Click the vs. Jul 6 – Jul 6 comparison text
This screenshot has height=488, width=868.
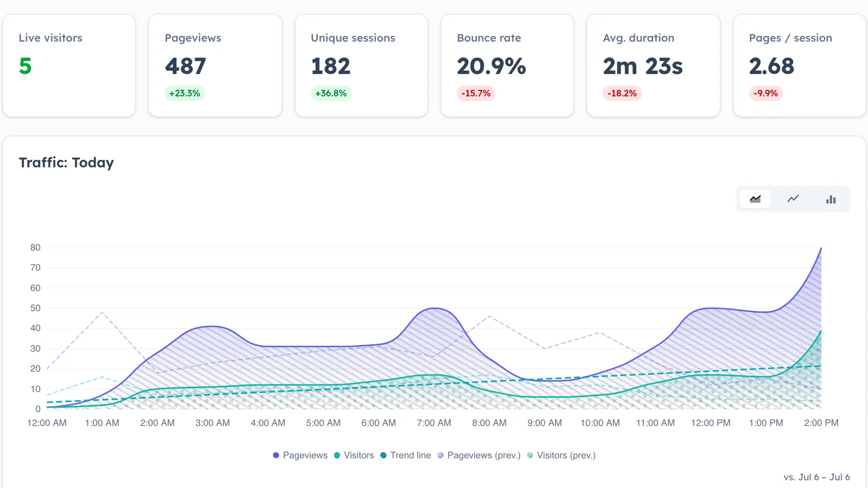click(816, 477)
